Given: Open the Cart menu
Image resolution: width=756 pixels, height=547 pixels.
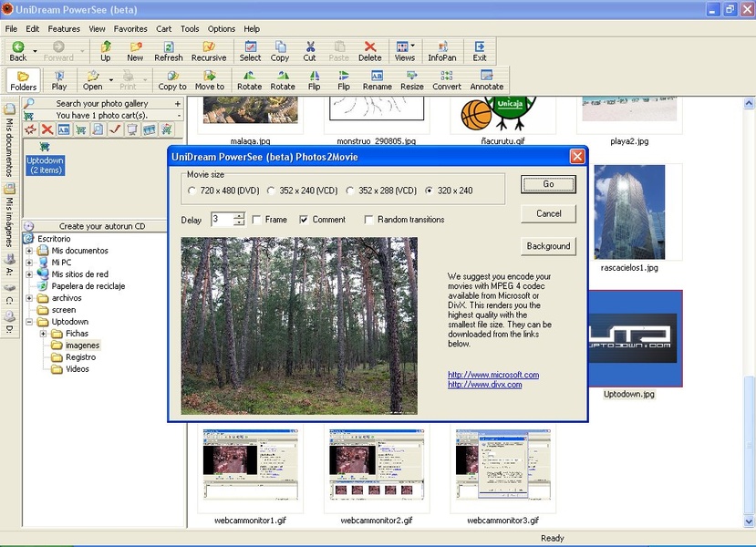Looking at the screenshot, I should click(164, 29).
